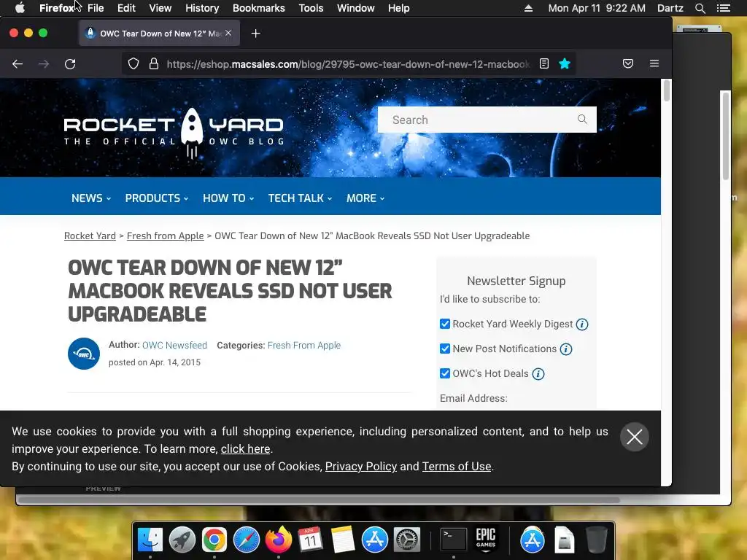747x560 pixels.
Task: Open the tracking protection shield icon
Action: click(x=133, y=64)
